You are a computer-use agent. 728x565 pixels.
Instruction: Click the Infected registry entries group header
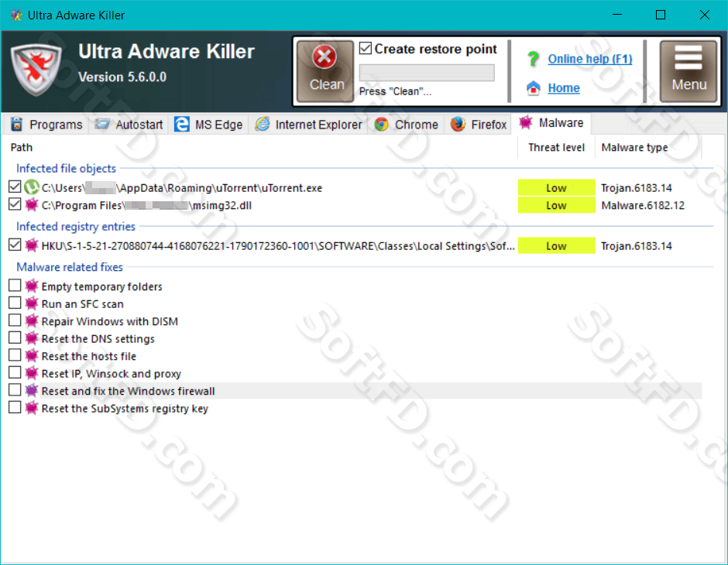click(x=76, y=226)
